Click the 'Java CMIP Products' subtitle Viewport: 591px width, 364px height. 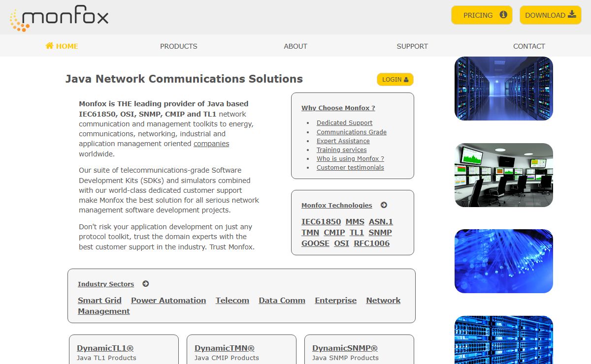227,358
